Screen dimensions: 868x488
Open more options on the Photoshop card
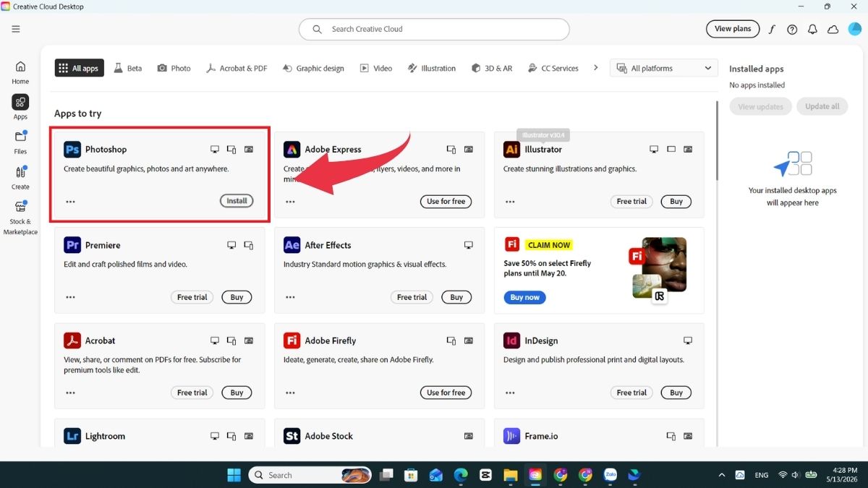[x=70, y=202]
